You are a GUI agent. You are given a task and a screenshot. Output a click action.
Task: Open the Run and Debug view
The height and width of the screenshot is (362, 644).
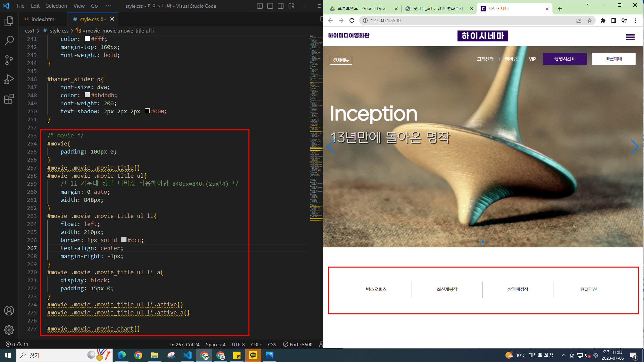(x=9, y=79)
